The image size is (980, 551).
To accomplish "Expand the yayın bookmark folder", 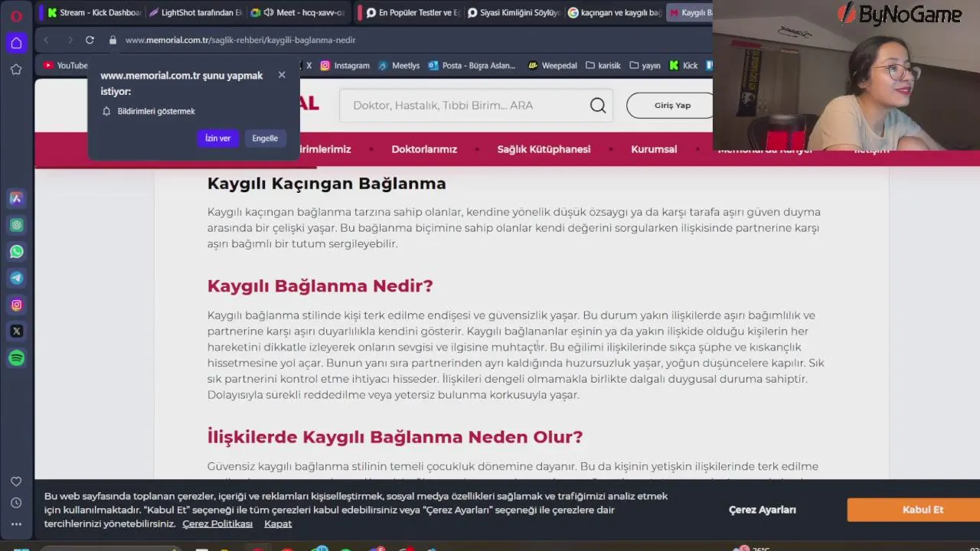I will pos(645,66).
